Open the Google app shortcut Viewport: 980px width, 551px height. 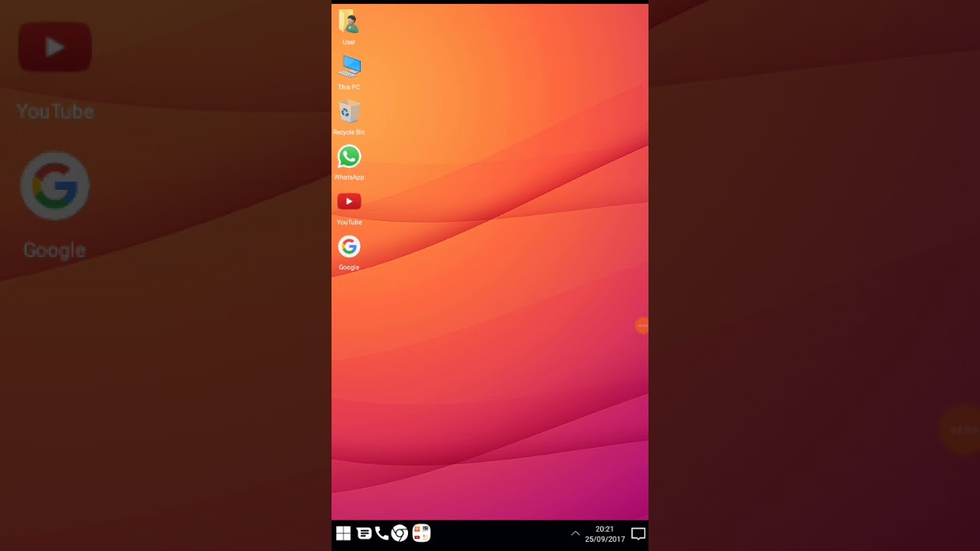349,246
